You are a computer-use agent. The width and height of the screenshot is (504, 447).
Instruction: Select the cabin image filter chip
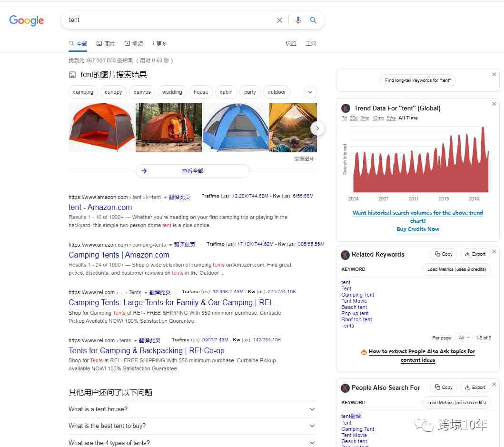pyautogui.click(x=226, y=92)
